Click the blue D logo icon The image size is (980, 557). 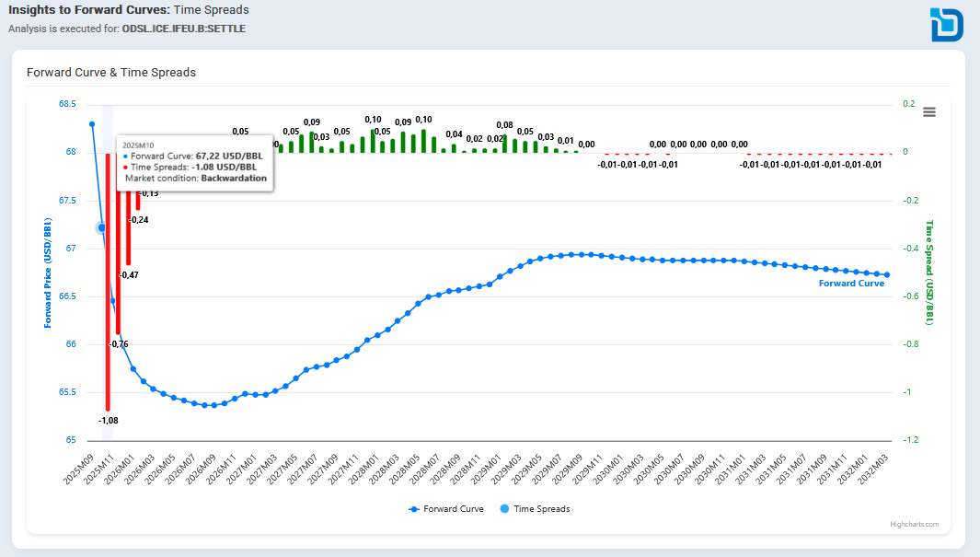pyautogui.click(x=946, y=24)
